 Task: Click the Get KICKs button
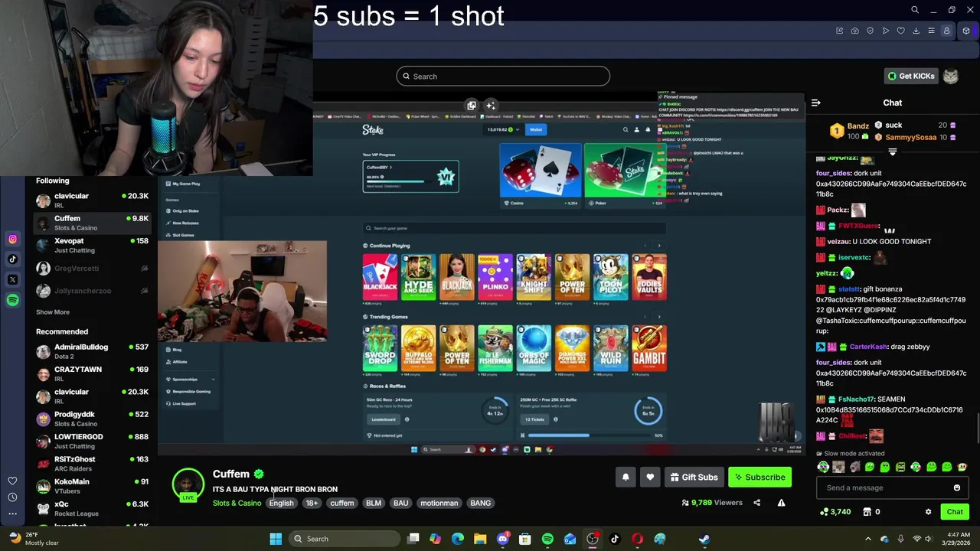[911, 77]
